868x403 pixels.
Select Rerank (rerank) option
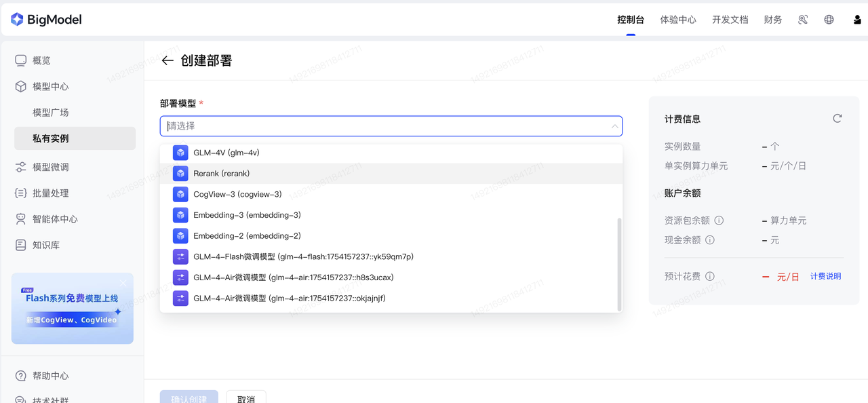click(391, 174)
